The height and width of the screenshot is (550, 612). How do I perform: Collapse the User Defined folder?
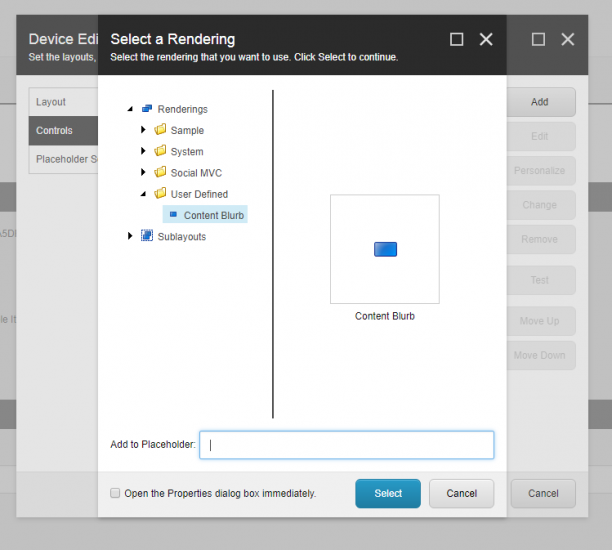144,194
